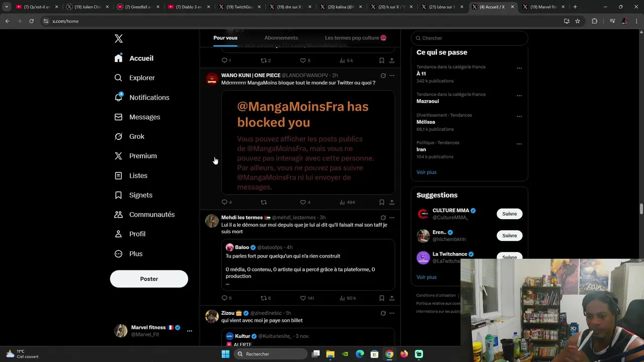Viewport: 644px width, 362px height.
Task: Bookmark Mehdi les termes post
Action: [x=382, y=298]
